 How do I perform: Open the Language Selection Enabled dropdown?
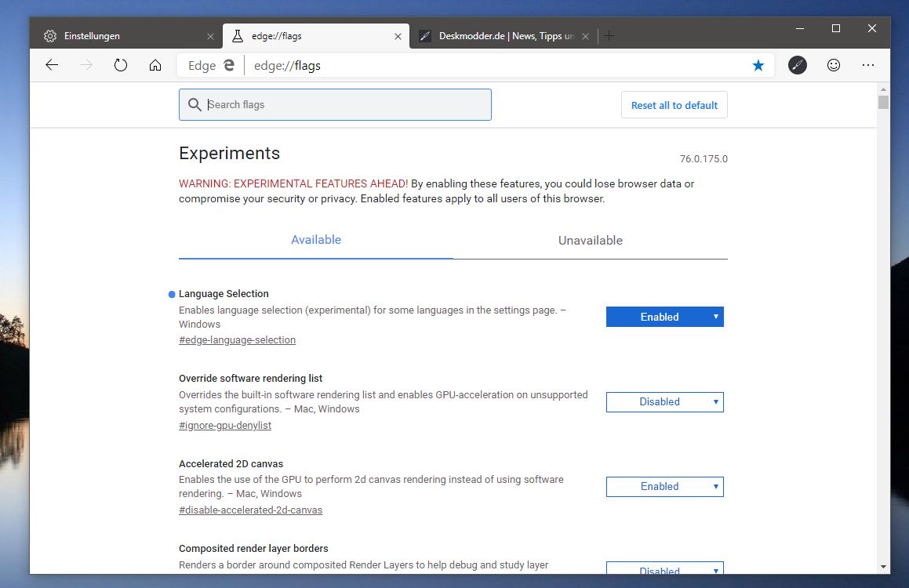click(665, 317)
